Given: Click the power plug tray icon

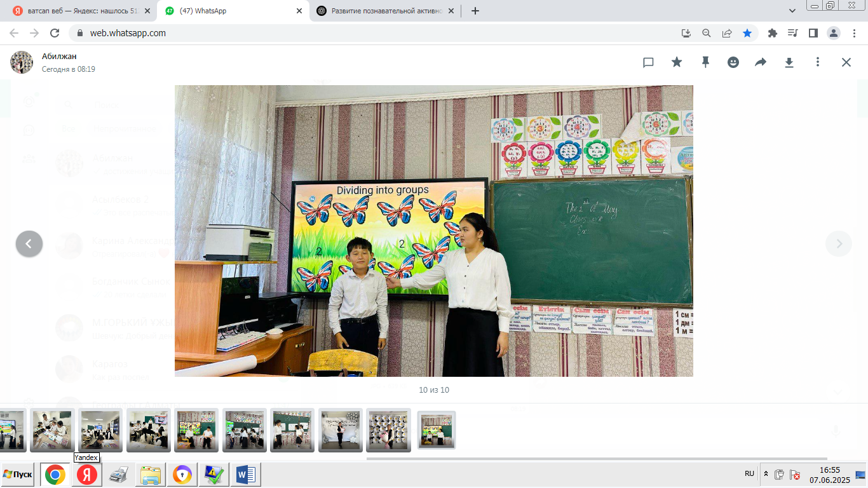Looking at the screenshot, I should (x=779, y=474).
